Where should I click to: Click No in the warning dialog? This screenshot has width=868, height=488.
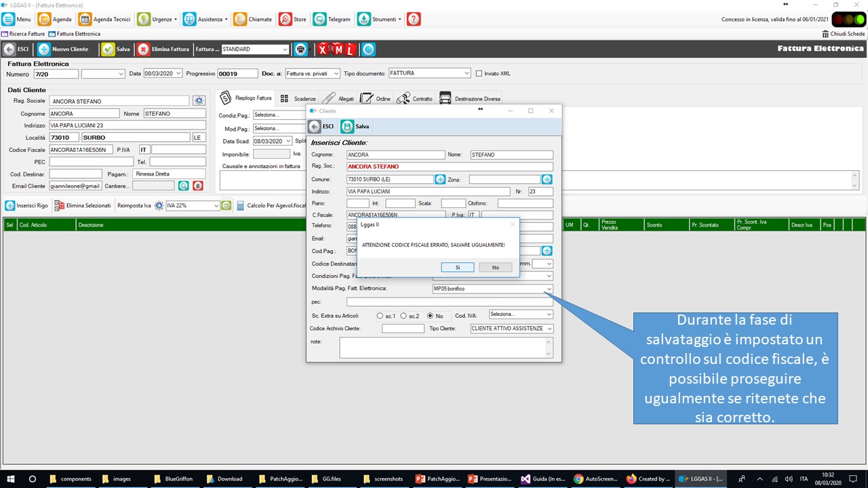tap(495, 268)
